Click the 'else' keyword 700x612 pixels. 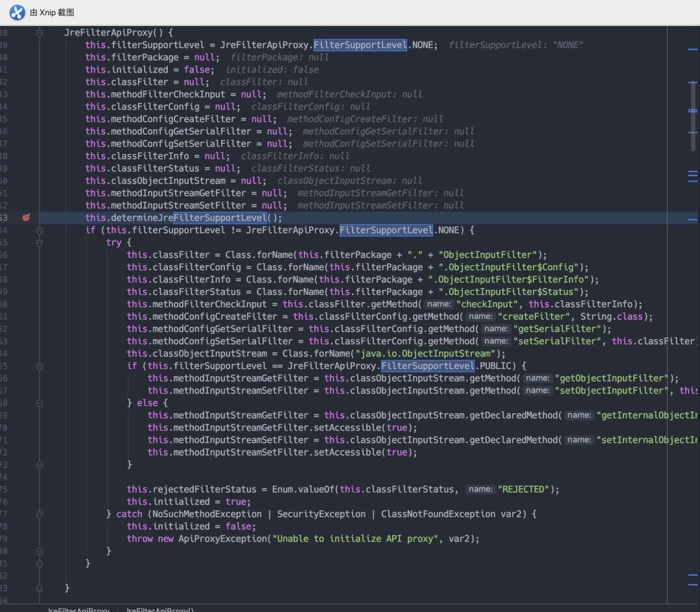[147, 403]
